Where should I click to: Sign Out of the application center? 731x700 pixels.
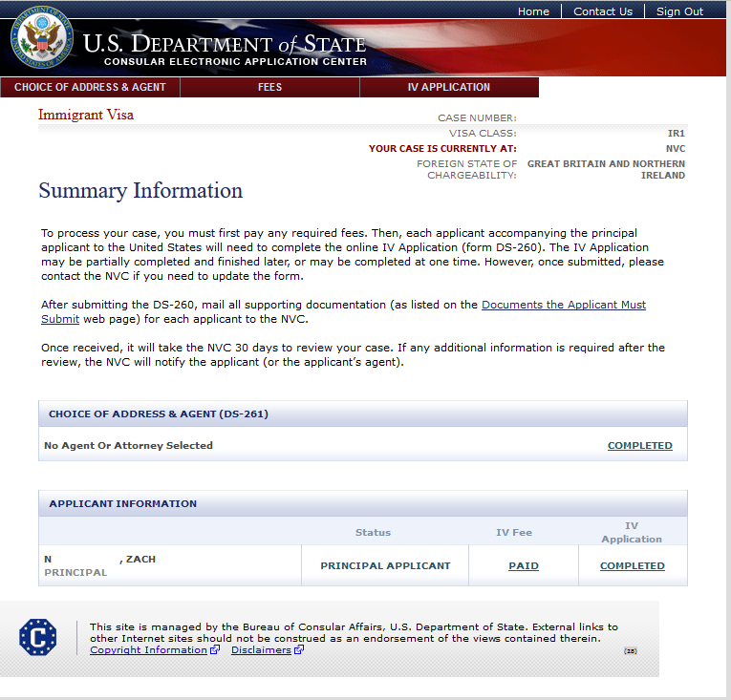pos(679,11)
